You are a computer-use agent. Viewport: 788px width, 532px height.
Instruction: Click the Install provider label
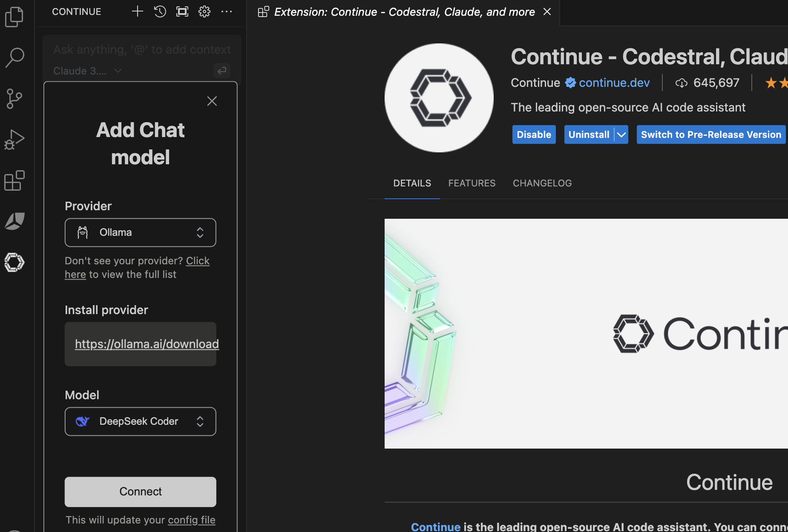click(106, 310)
